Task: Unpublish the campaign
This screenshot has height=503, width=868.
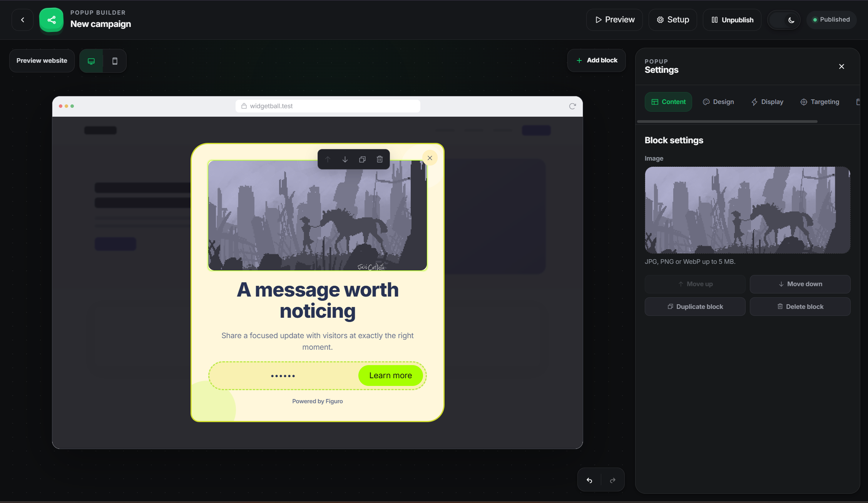Action: (732, 20)
